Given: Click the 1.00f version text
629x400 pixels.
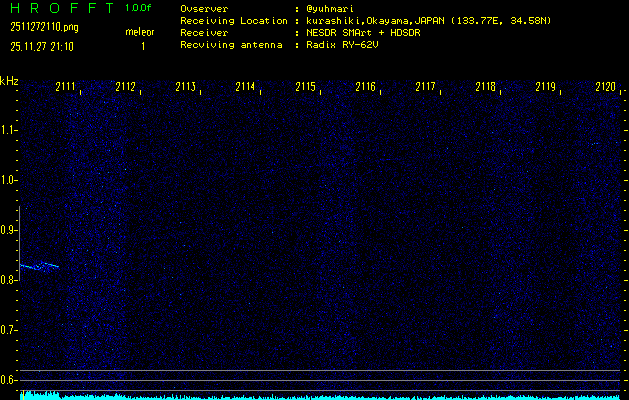Looking at the screenshot, I should point(139,8).
